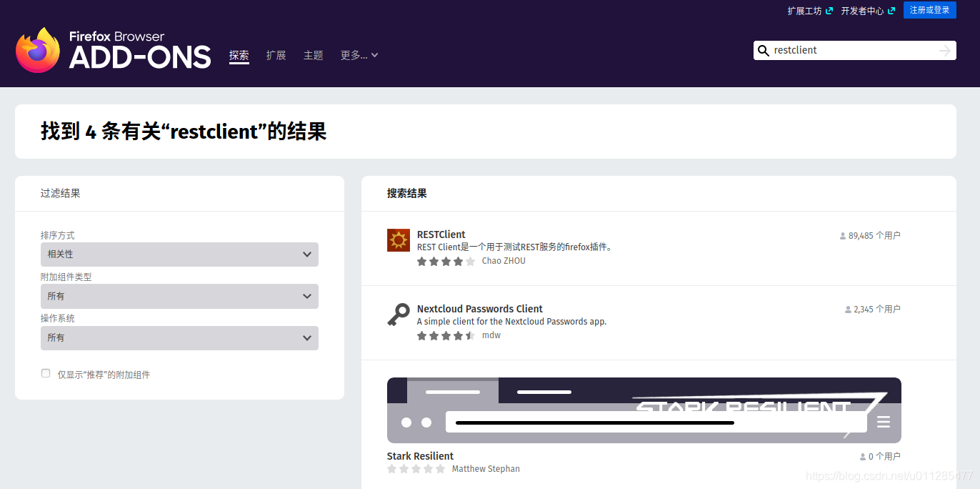Open the 开发者中心 link
This screenshot has height=489, width=980.
point(868,11)
